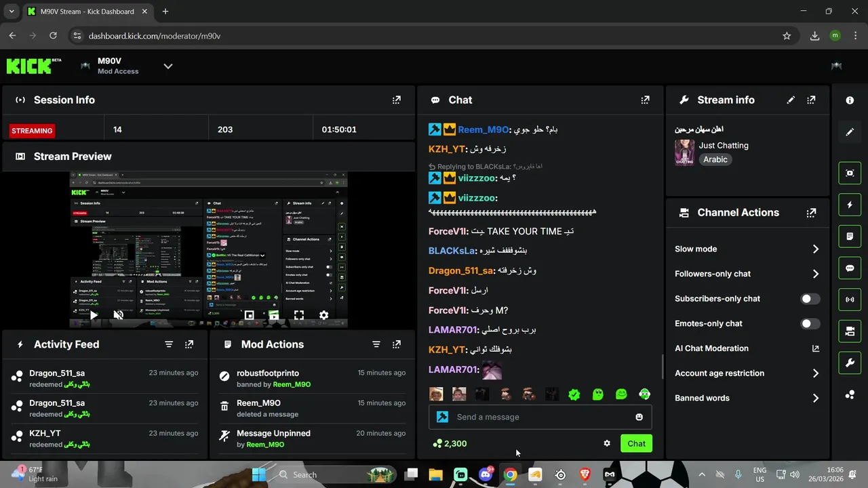This screenshot has width=868, height=488.
Task: Unmute the stream preview audio
Action: coord(118,315)
